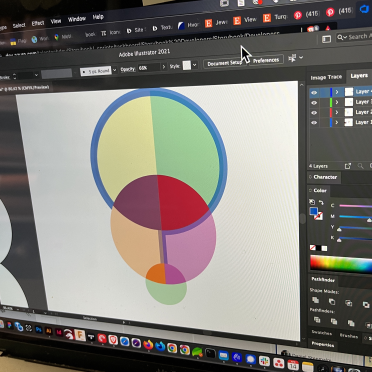Click the stroke color box in control bar
Viewport: 372px width, 372px height.
click(x=56, y=74)
